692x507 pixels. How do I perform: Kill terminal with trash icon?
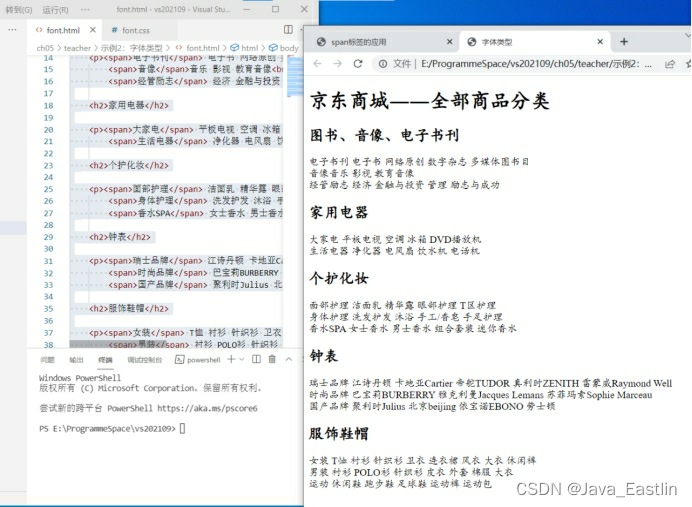click(272, 359)
